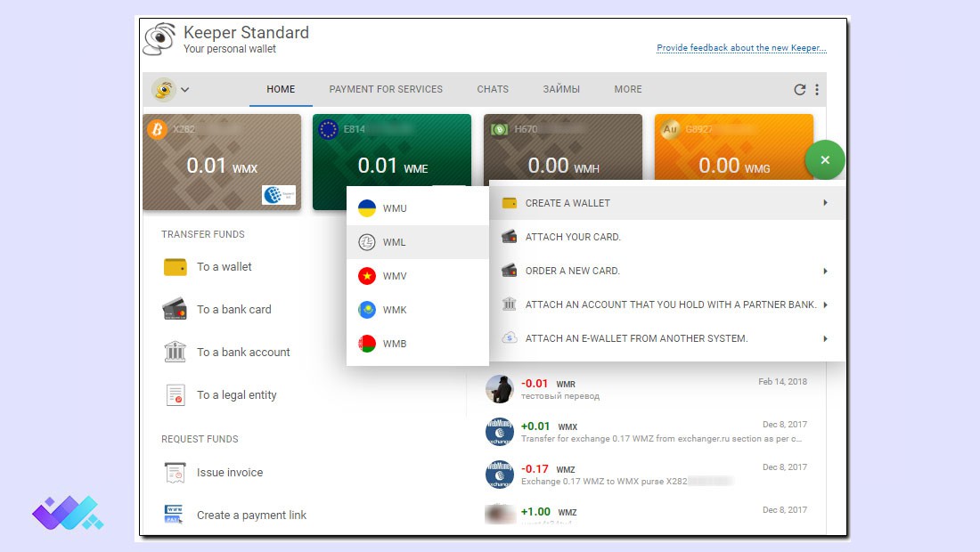Click the bank building icon for account transfer
Viewport: 980px width, 552px height.
tap(175, 352)
